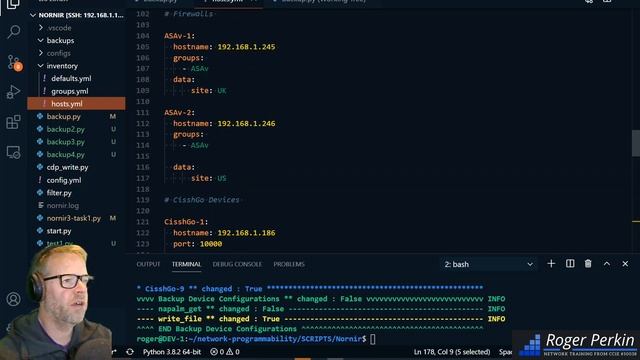Click hostname value 192.168.1.186
640x360 pixels.
246,233
